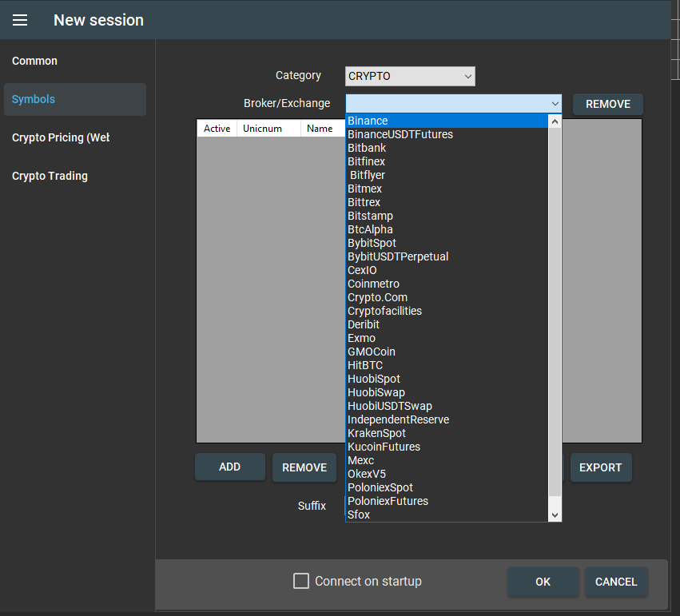This screenshot has height=616, width=680.
Task: Click the Active column header
Action: coord(217,129)
